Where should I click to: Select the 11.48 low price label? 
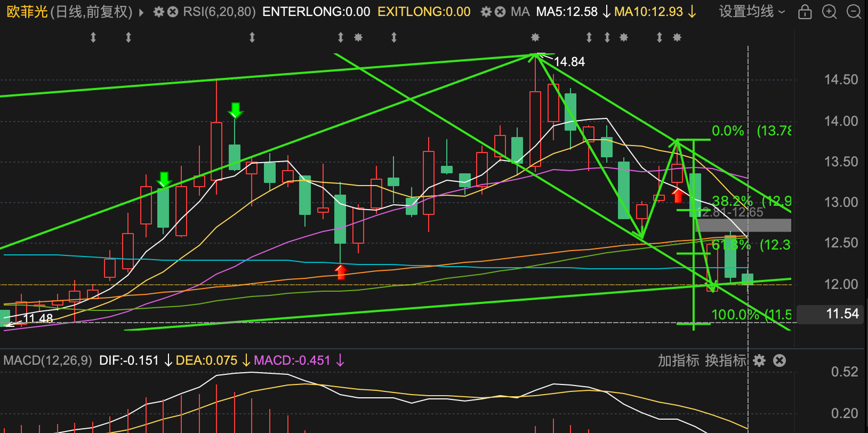pyautogui.click(x=38, y=318)
